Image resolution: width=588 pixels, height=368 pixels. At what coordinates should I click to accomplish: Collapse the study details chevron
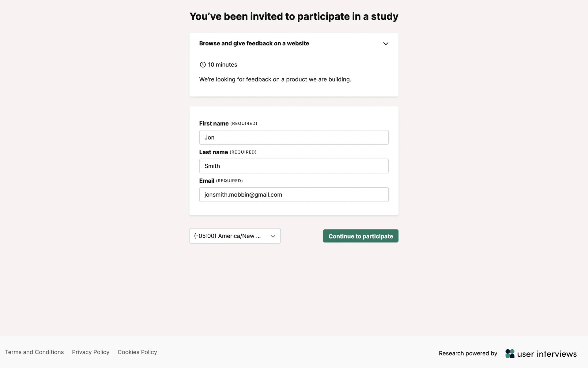tap(386, 44)
